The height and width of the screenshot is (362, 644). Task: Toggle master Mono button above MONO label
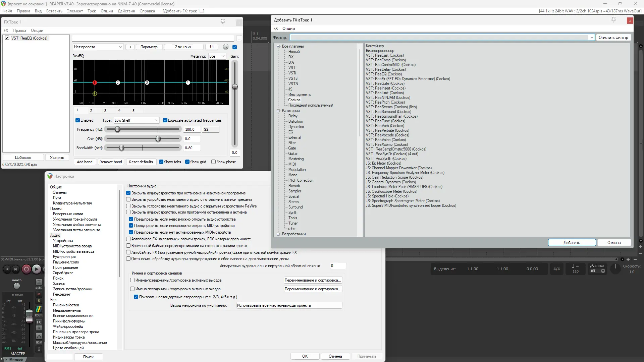click(x=39, y=282)
